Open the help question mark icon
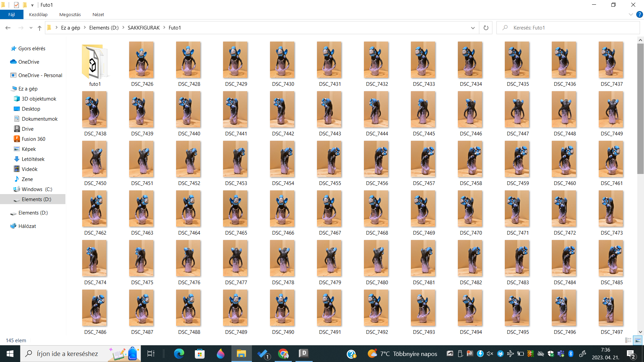The image size is (644, 362). [x=639, y=15]
